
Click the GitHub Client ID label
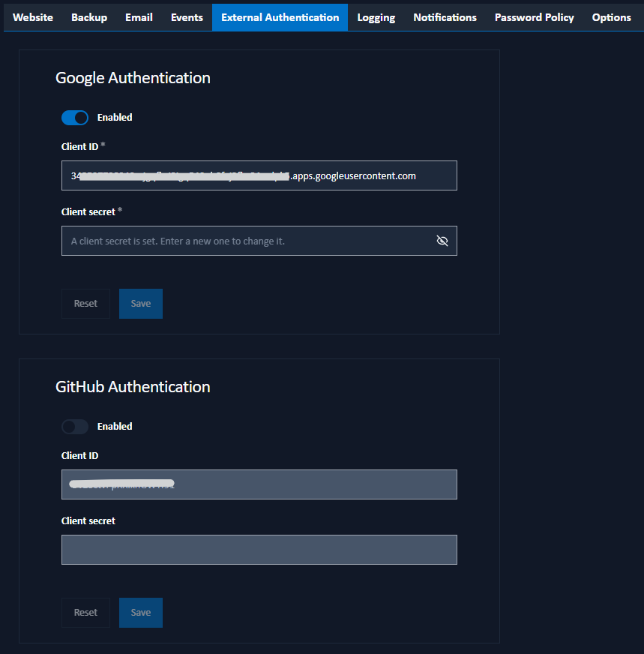[80, 456]
